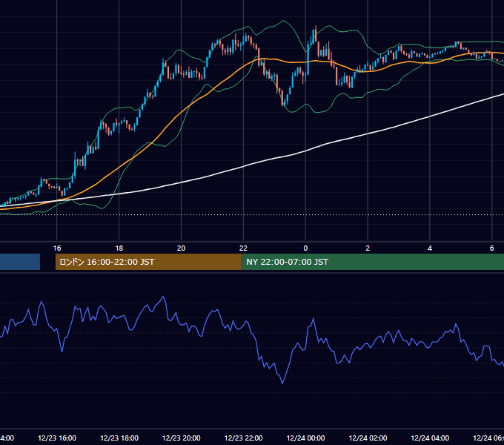Click the 2 hour label on price chart axis
504x445 pixels.
tap(368, 248)
